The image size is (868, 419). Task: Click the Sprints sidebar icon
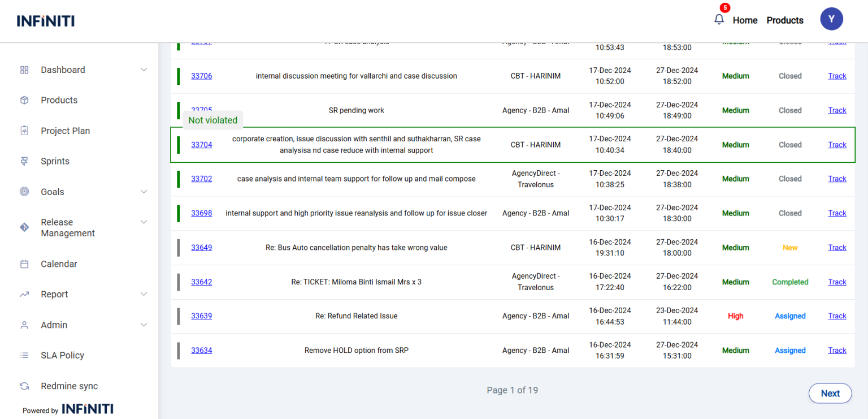(24, 161)
